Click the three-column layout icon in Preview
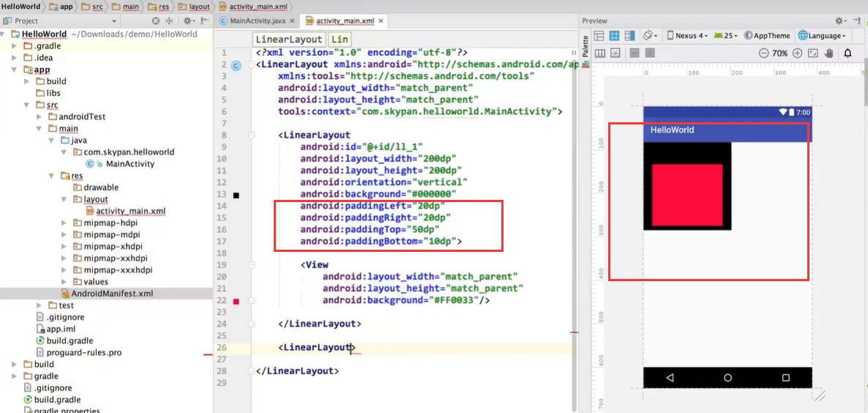Image resolution: width=868 pixels, height=413 pixels. coord(599,53)
